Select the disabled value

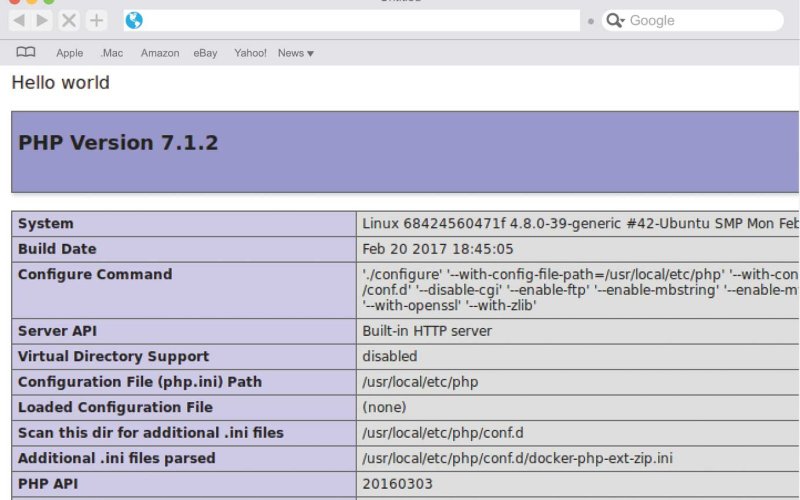(x=390, y=357)
